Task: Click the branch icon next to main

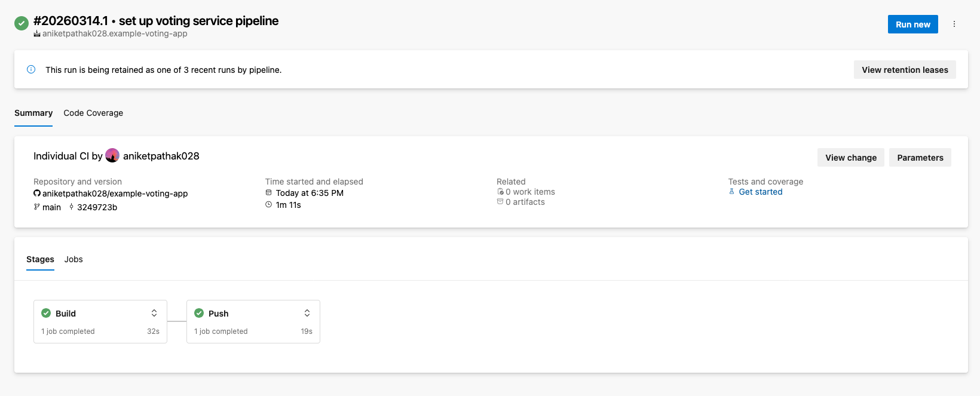Action: pos(37,207)
